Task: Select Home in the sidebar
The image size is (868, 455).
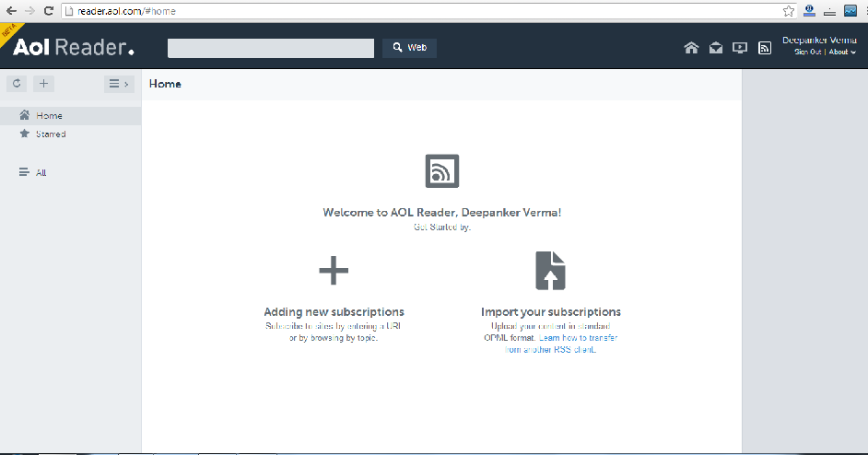Action: tap(70, 116)
